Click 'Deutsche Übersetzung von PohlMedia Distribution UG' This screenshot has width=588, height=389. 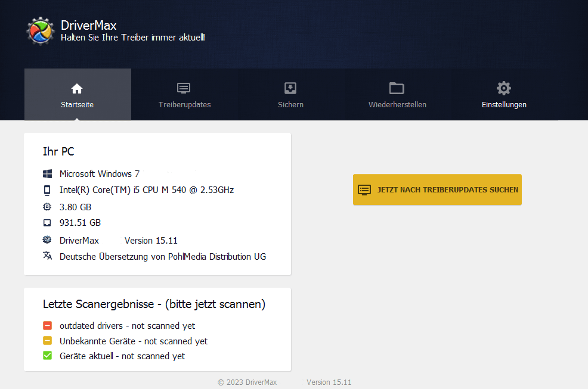tap(163, 257)
